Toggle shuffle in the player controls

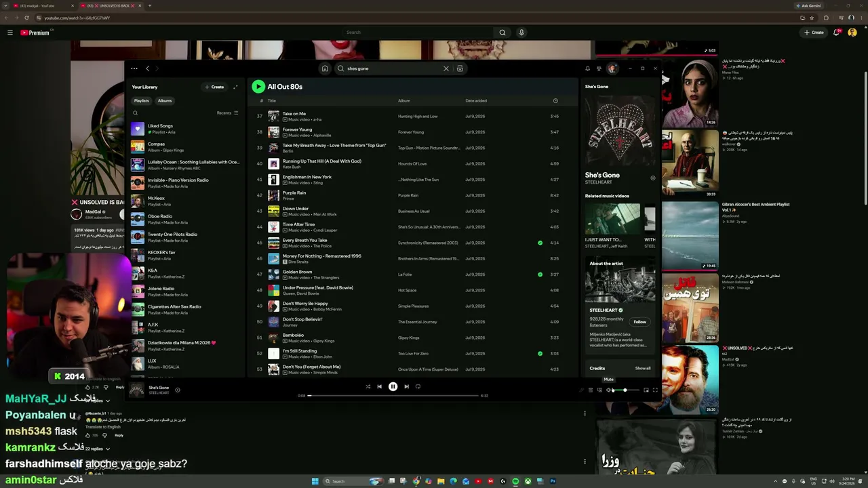click(368, 386)
